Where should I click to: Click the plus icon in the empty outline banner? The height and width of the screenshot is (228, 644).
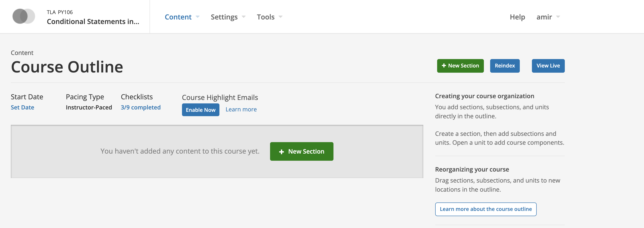tap(282, 151)
